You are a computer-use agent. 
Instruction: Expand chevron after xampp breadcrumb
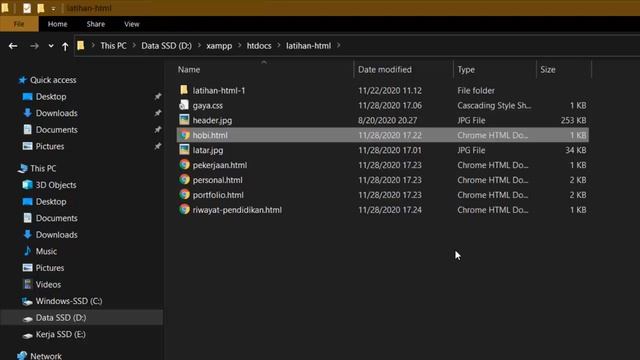pyautogui.click(x=239, y=46)
